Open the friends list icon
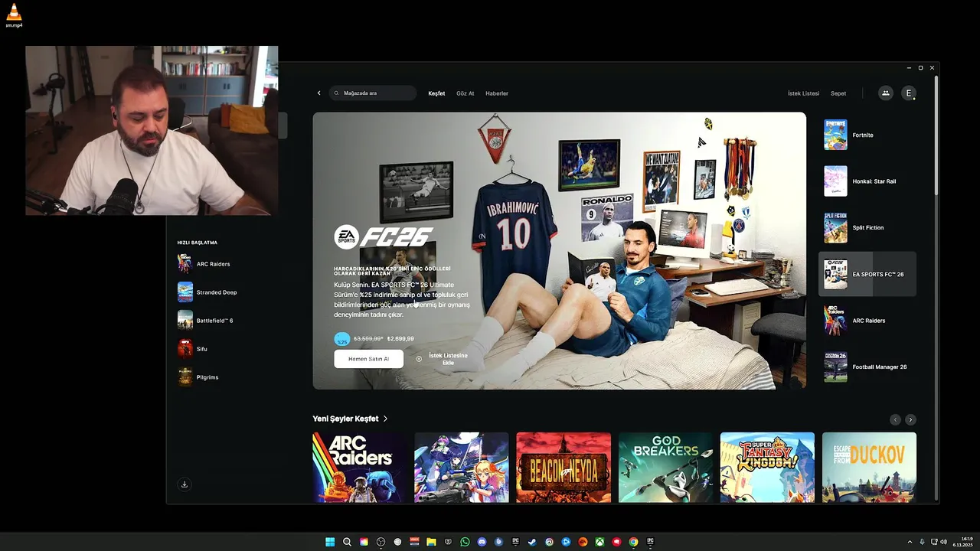This screenshot has height=551, width=980. [886, 93]
